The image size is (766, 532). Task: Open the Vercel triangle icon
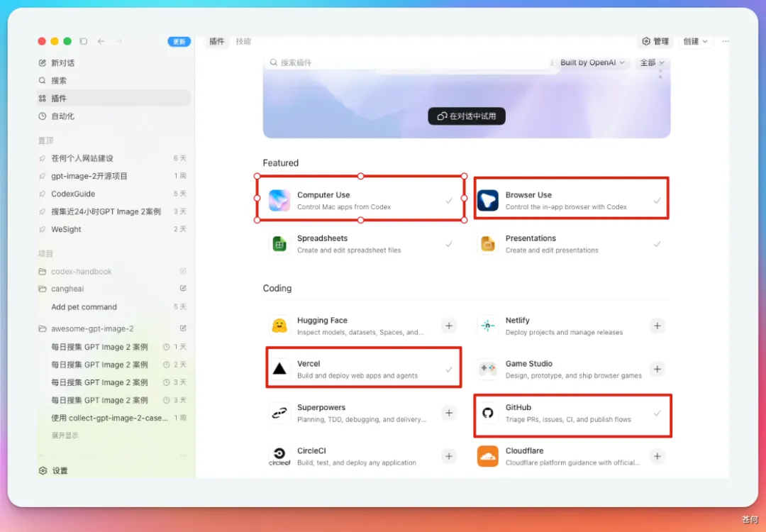coord(279,369)
